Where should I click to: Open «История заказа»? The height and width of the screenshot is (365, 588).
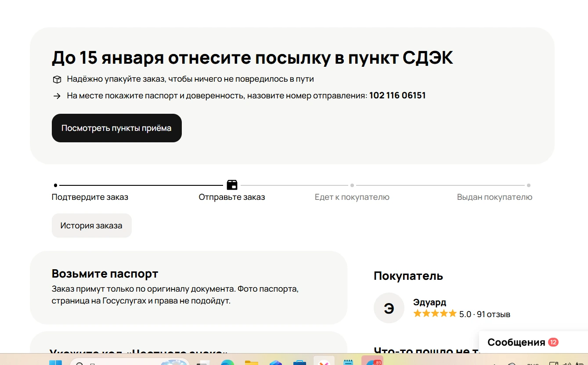point(92,226)
